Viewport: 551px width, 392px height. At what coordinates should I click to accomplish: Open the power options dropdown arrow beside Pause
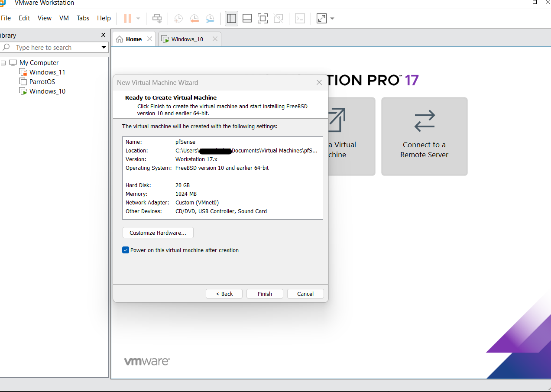[138, 19]
